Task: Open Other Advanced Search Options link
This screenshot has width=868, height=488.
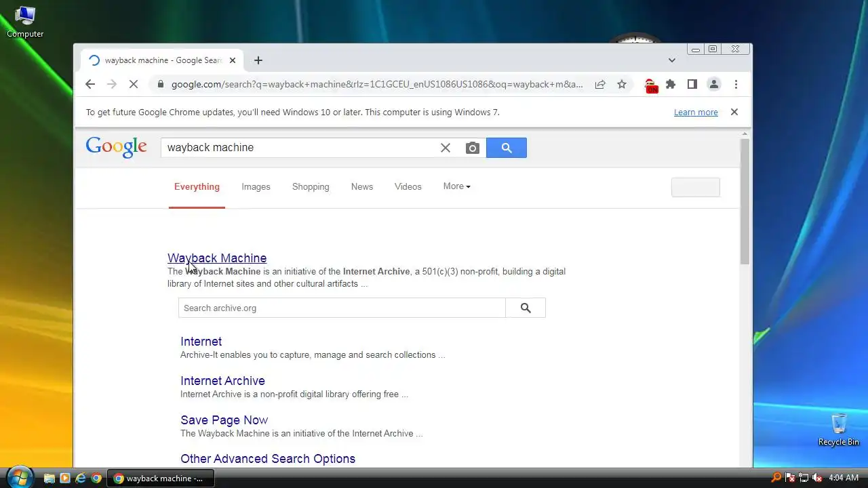Action: pos(268,459)
